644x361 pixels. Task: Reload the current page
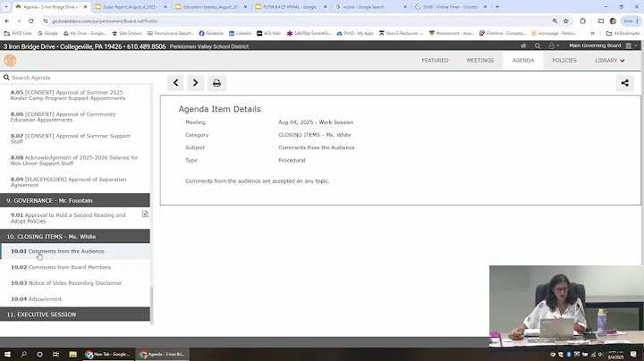coord(30,21)
